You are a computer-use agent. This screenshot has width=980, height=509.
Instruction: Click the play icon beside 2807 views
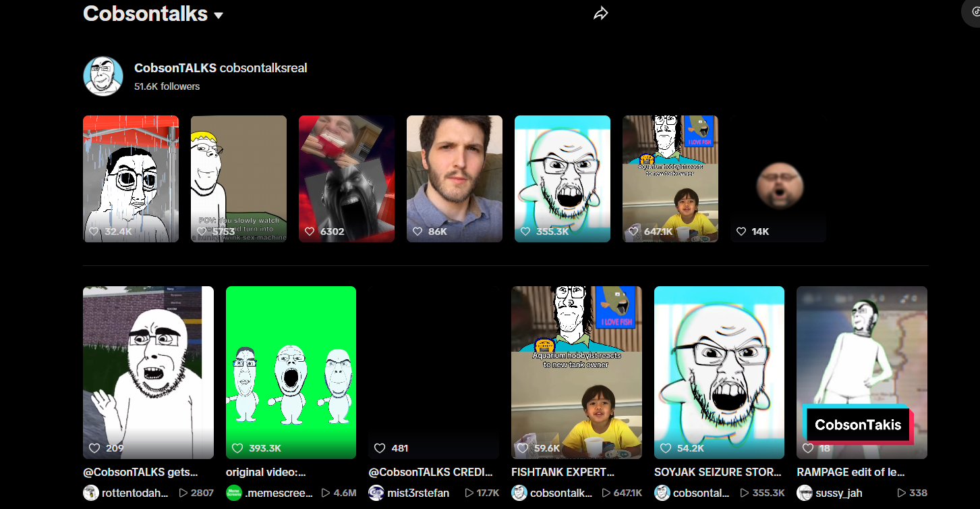pos(183,493)
